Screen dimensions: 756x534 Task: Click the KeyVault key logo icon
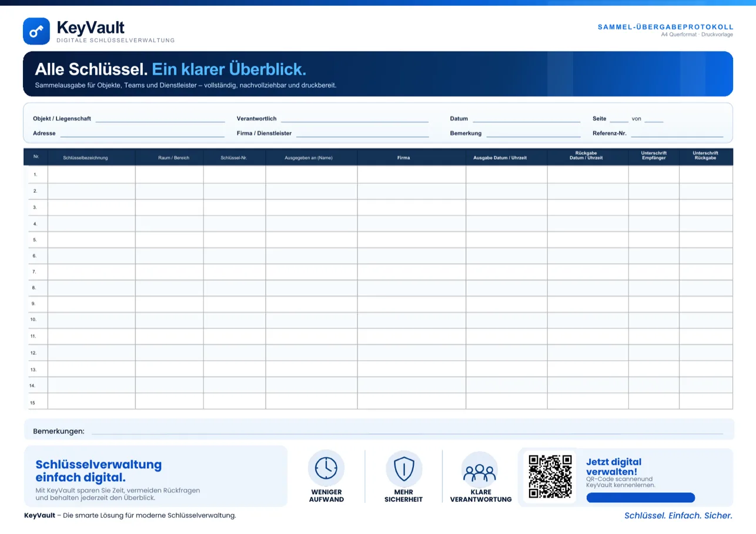click(x=36, y=31)
